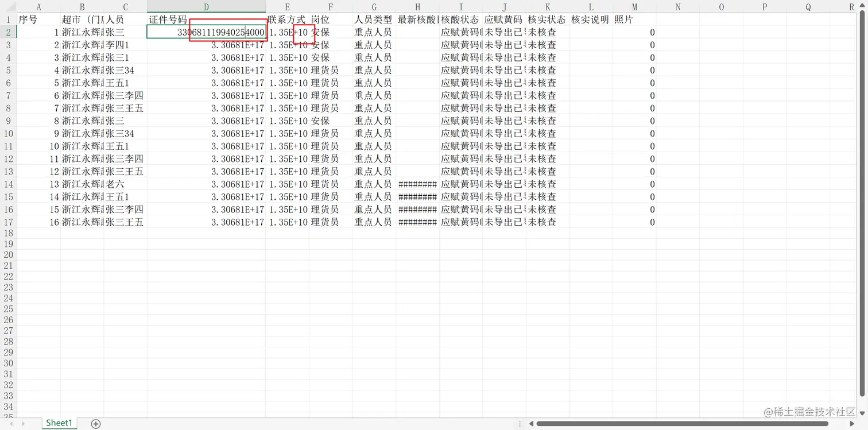Select the 张三1 cell in row 4
The height and width of the screenshot is (430, 868).
pos(126,57)
